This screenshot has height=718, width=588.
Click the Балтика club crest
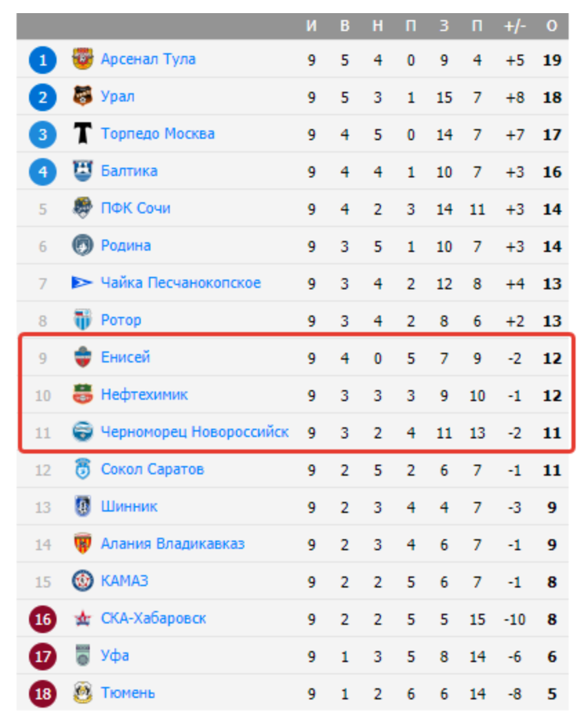[x=83, y=171]
